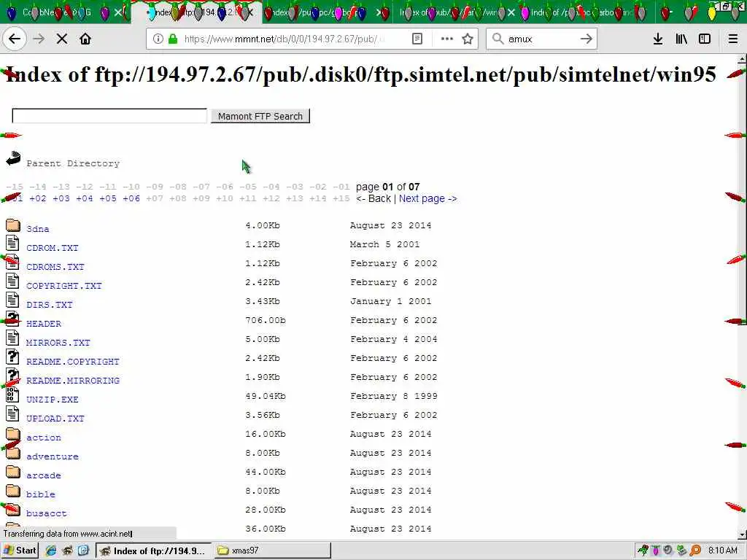This screenshot has height=560, width=747.
Task: Launch Internet Explorer from quick launch
Action: click(x=51, y=551)
